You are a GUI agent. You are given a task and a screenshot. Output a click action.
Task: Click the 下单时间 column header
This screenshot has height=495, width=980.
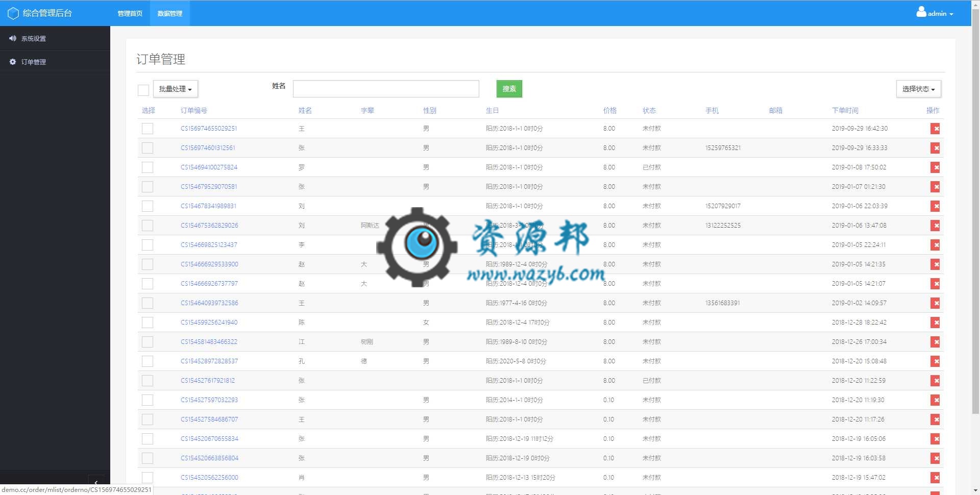[845, 110]
